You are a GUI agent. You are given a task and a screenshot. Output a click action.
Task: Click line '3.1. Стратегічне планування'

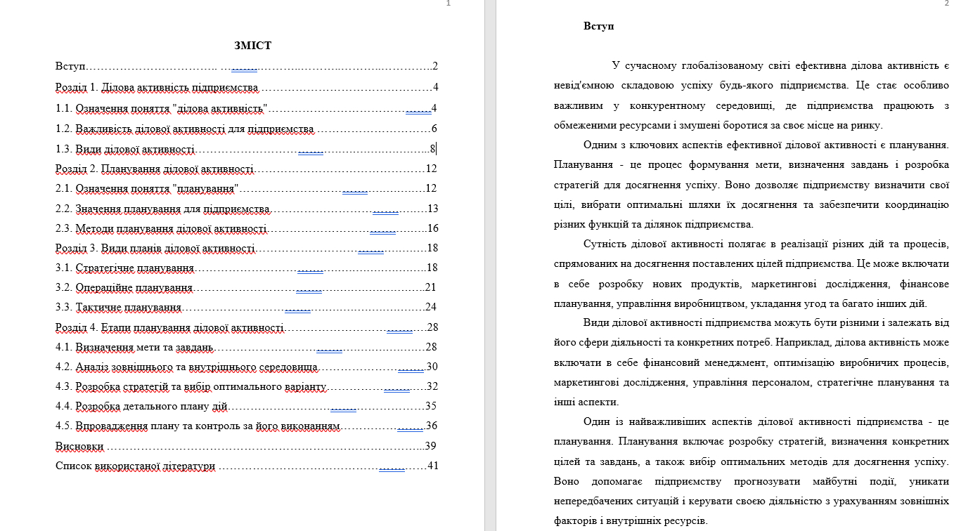pyautogui.click(x=247, y=268)
